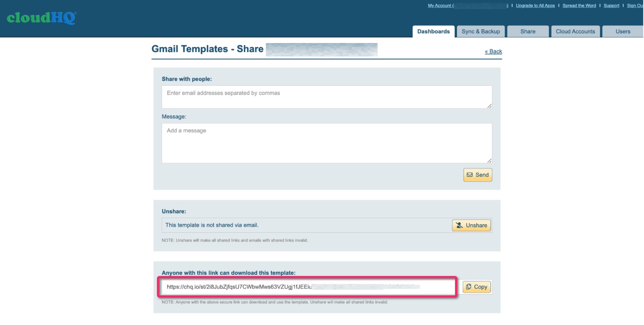This screenshot has width=644, height=325.
Task: Open the Dashboards tab
Action: (433, 32)
